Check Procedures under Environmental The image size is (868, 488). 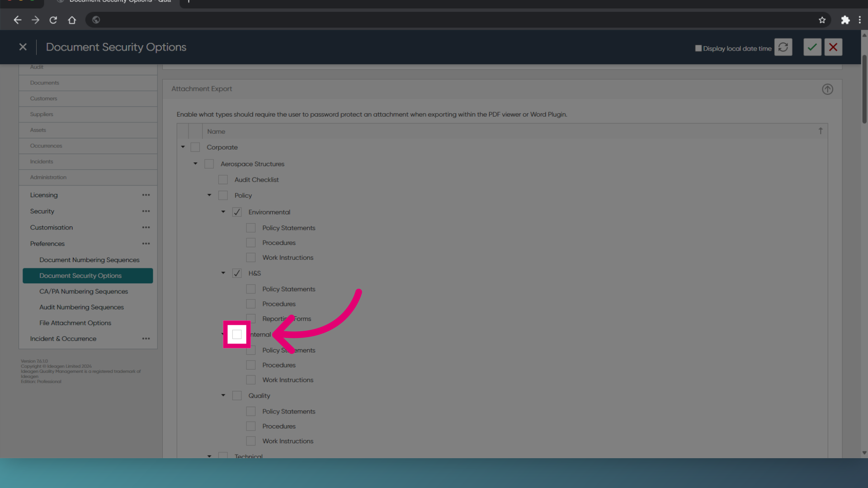251,243
